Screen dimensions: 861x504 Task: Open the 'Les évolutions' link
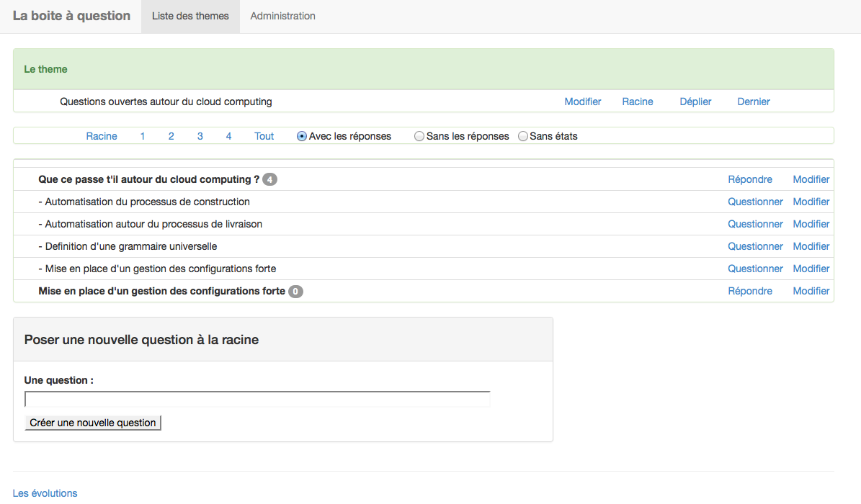[45, 493]
